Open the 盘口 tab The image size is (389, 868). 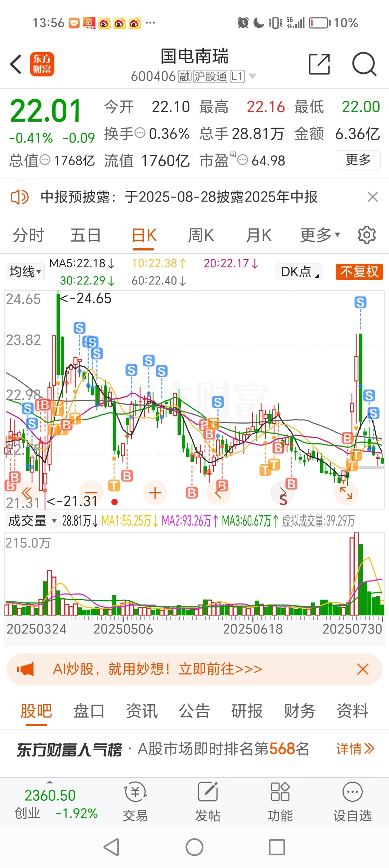click(89, 711)
